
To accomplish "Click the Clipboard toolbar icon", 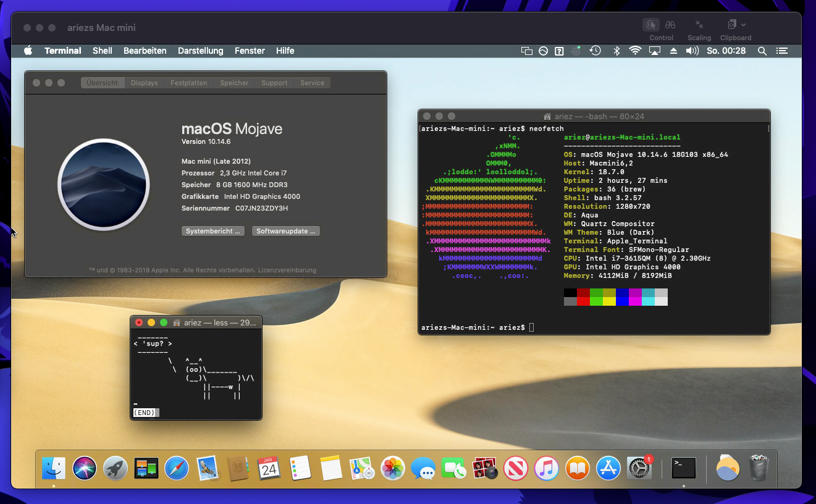I will [732, 25].
